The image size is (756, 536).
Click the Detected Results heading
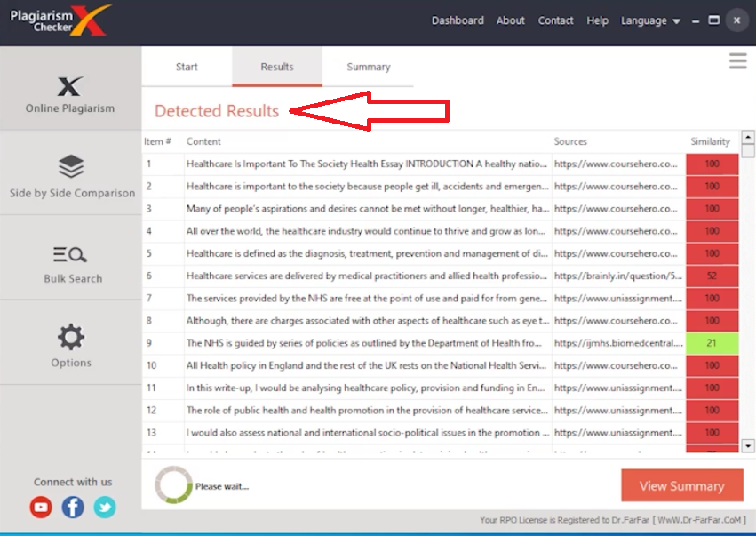coord(217,111)
